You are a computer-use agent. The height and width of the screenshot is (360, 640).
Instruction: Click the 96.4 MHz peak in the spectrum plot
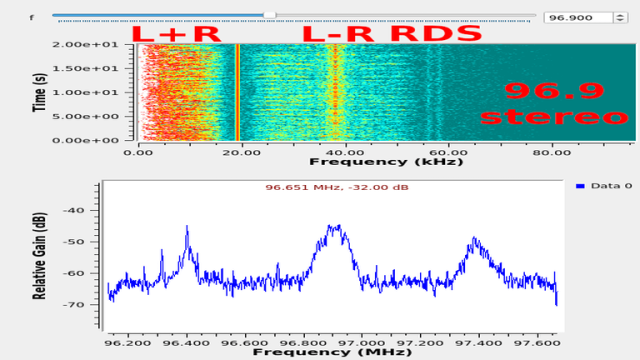tap(187, 237)
